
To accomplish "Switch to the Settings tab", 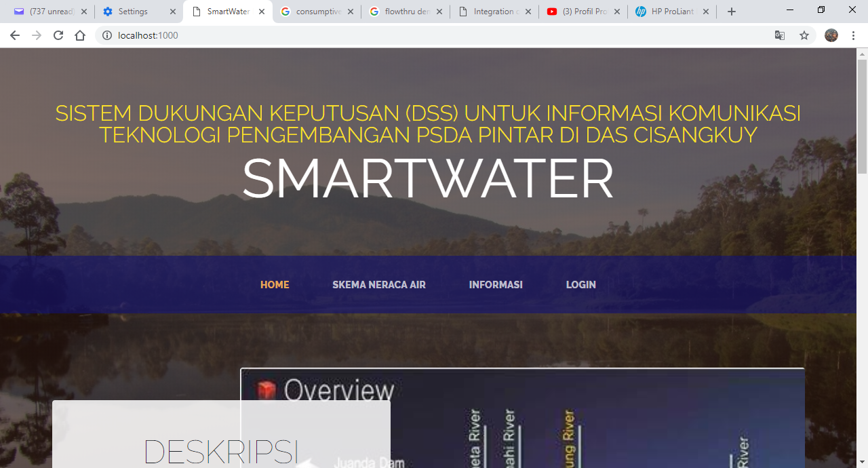I will pos(133,12).
